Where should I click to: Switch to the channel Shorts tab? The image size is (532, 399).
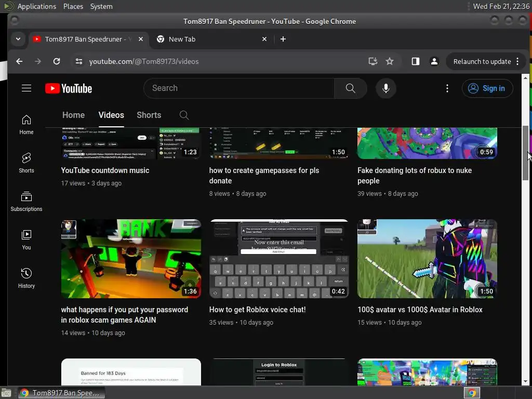[x=149, y=115]
